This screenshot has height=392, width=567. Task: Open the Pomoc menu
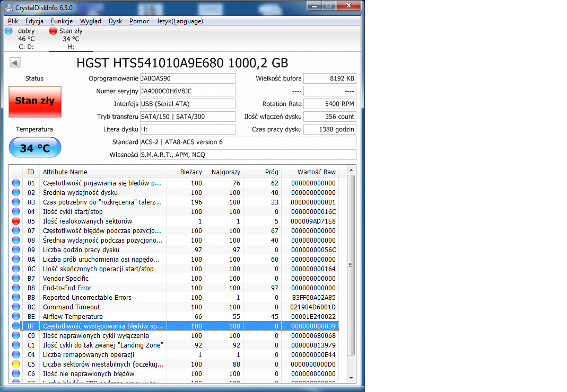139,21
